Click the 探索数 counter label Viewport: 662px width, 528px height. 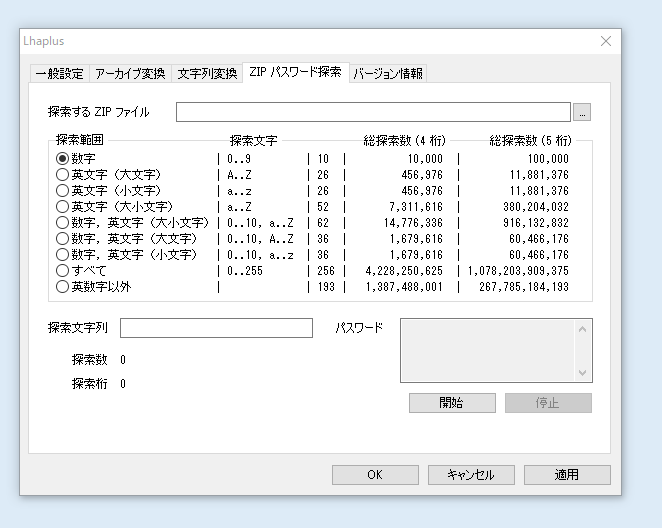[90, 360]
